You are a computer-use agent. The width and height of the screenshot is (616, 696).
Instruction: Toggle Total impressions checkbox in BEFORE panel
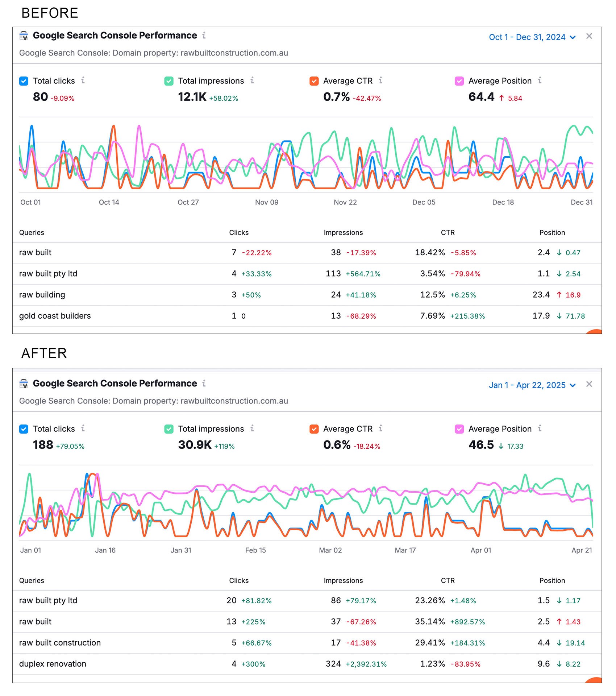click(169, 81)
